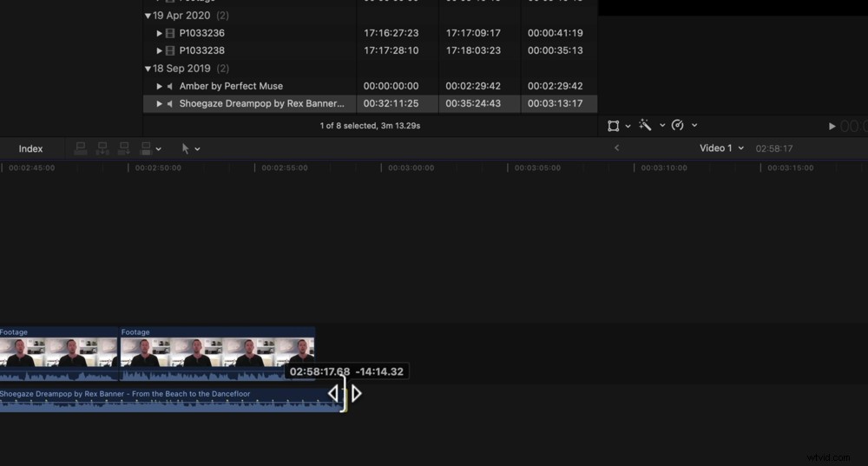Expand the Shoegaze Dreampop clip row

click(x=160, y=103)
